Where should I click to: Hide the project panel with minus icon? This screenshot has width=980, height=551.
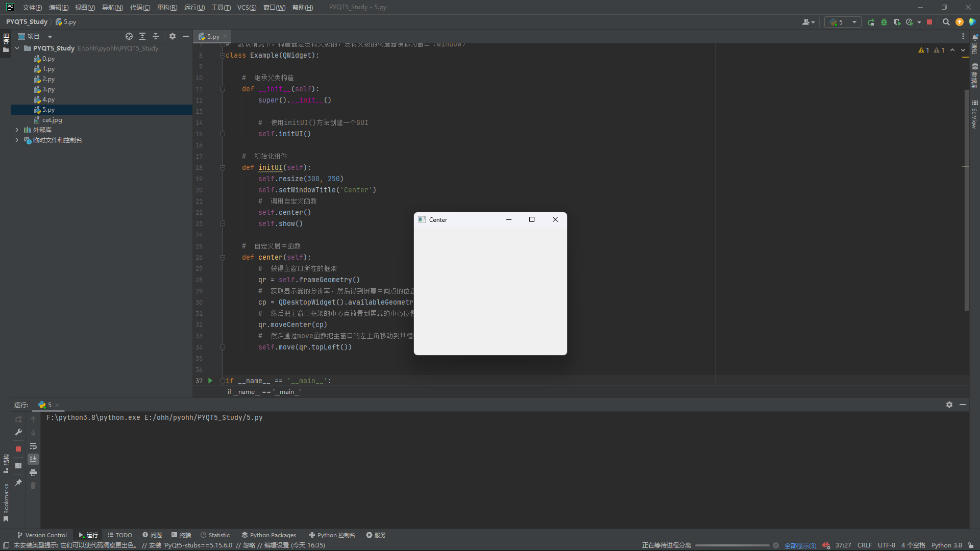tap(186, 36)
